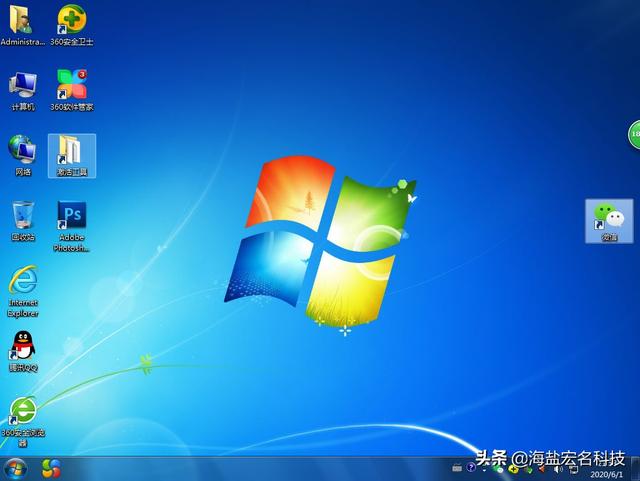This screenshot has width=640, height=481.
Task: Expand hidden tray icons arrow
Action: pos(484,470)
